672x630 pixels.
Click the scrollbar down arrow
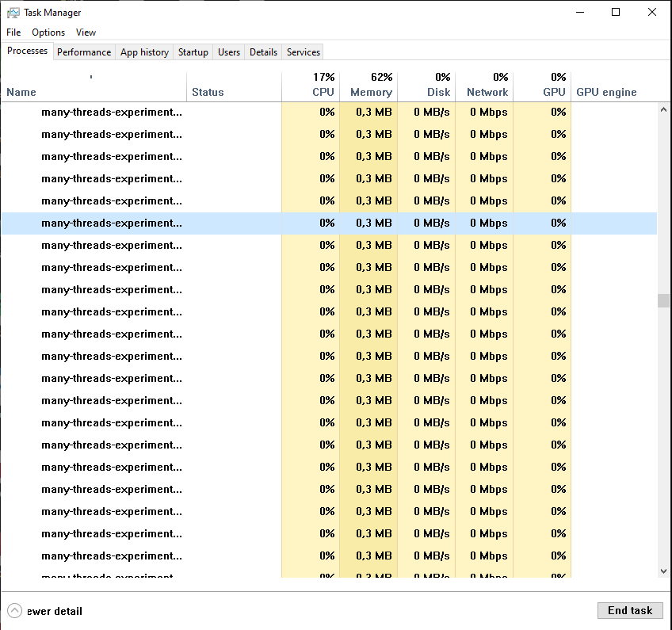click(x=663, y=571)
